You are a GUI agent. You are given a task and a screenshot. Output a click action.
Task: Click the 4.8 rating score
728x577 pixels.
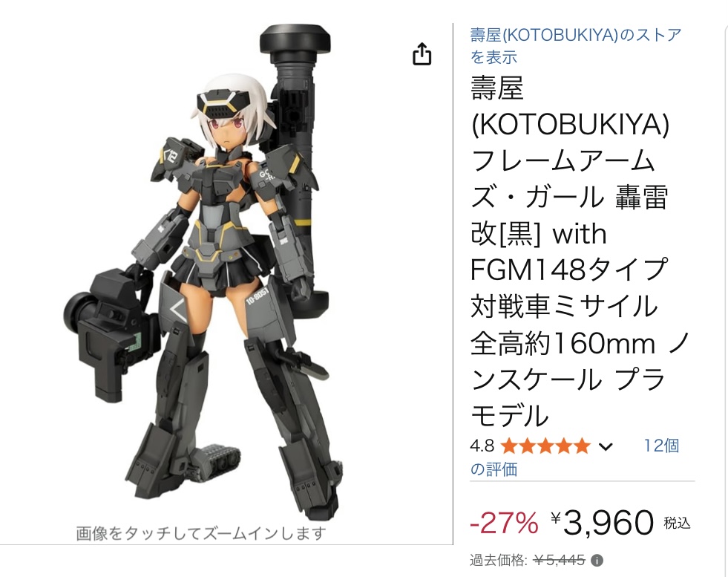point(482,446)
